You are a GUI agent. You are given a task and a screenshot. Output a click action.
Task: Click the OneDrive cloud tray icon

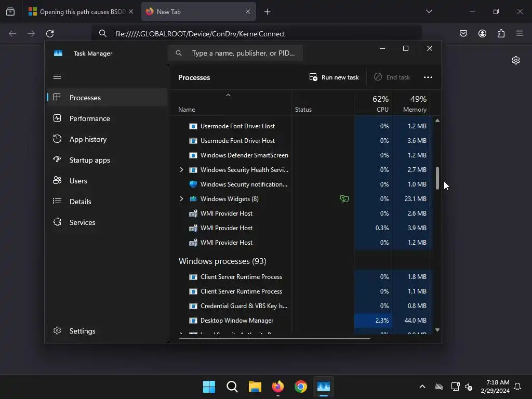click(439, 387)
